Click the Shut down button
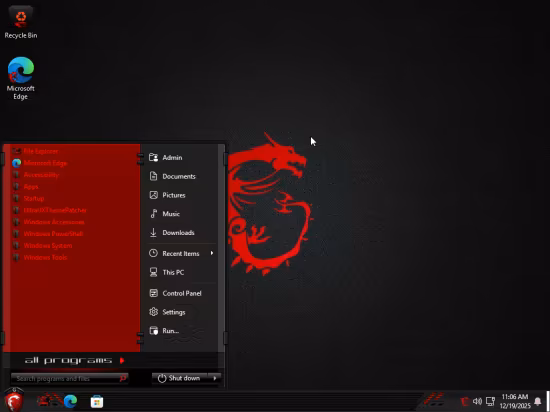The height and width of the screenshot is (412, 550). click(x=180, y=378)
